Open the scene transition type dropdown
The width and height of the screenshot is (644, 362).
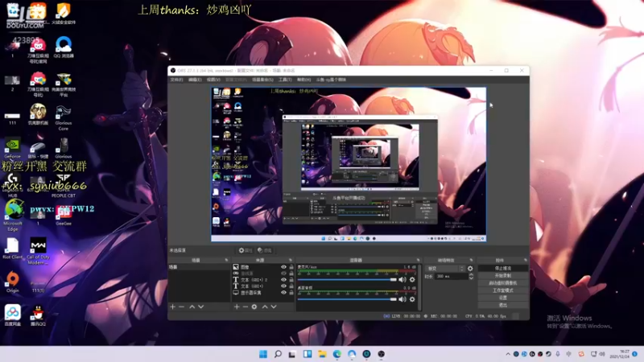tap(446, 269)
